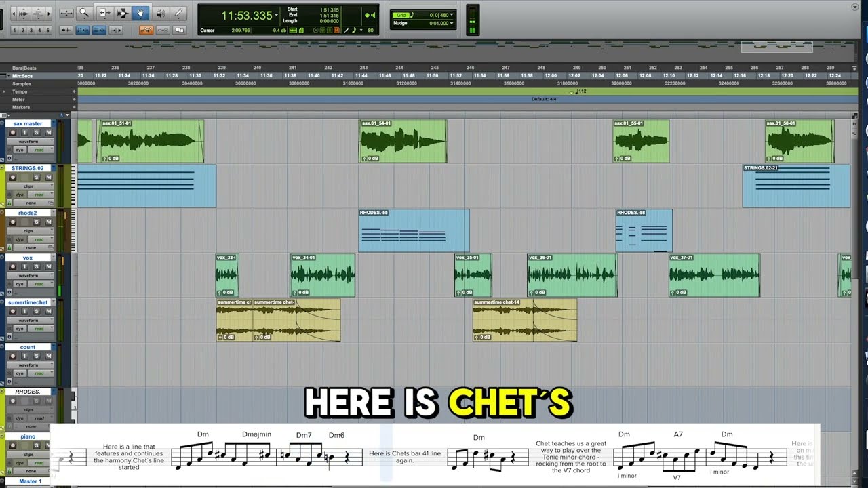Click the dyn button on rhode2 track
The image size is (868, 488).
pyautogui.click(x=19, y=239)
